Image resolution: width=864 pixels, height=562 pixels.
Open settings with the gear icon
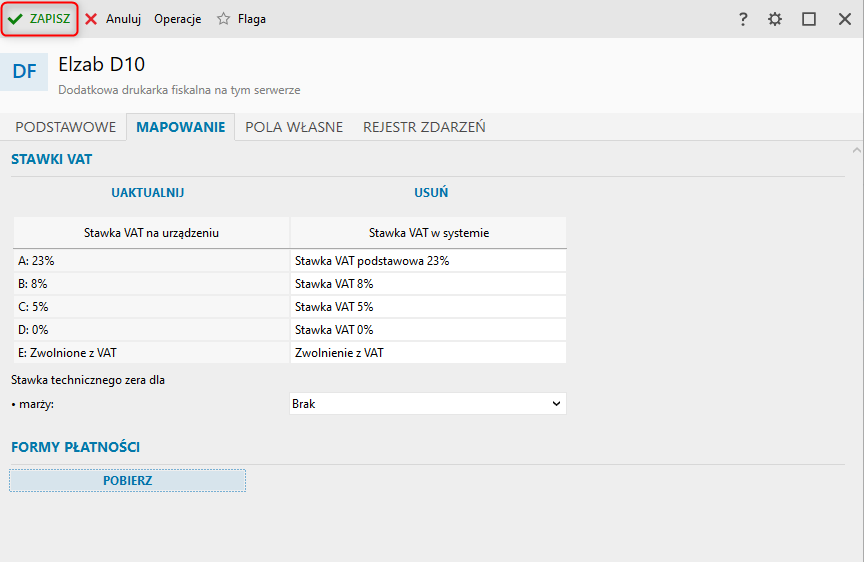coord(775,19)
